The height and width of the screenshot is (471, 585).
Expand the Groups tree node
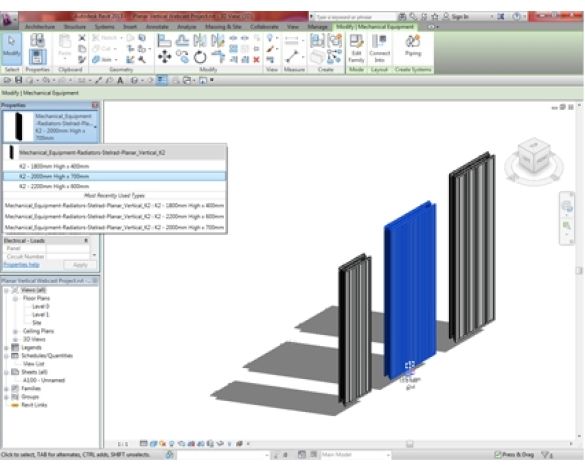6,397
